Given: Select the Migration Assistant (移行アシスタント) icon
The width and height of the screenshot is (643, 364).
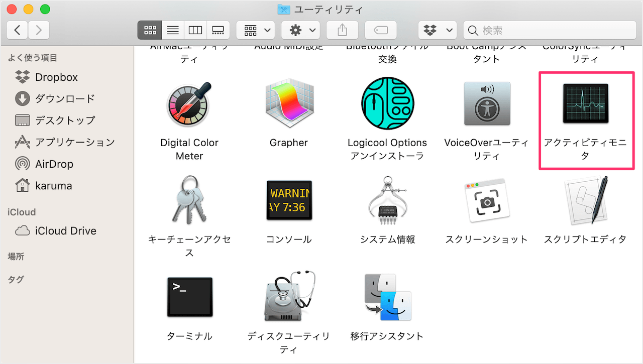Looking at the screenshot, I should click(x=387, y=297).
